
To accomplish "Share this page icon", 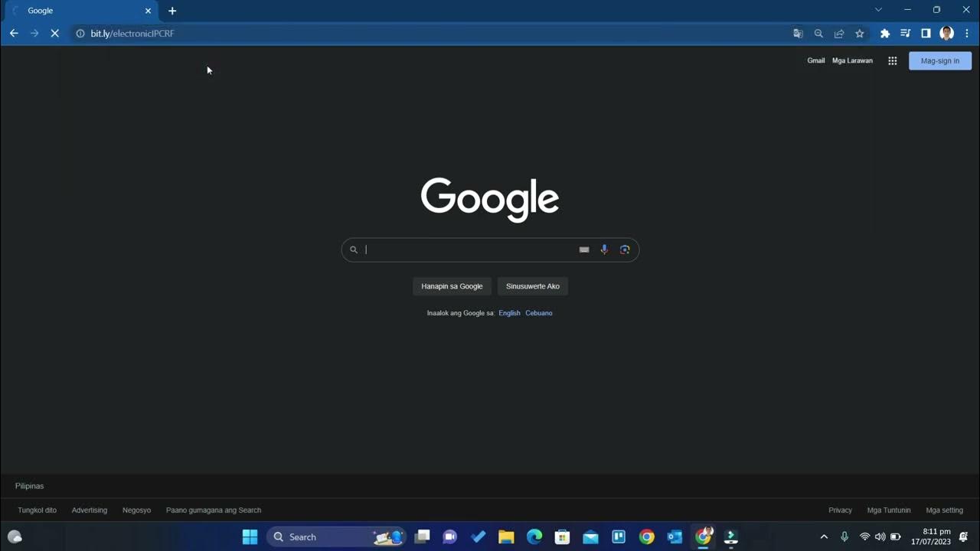I will 839,34.
